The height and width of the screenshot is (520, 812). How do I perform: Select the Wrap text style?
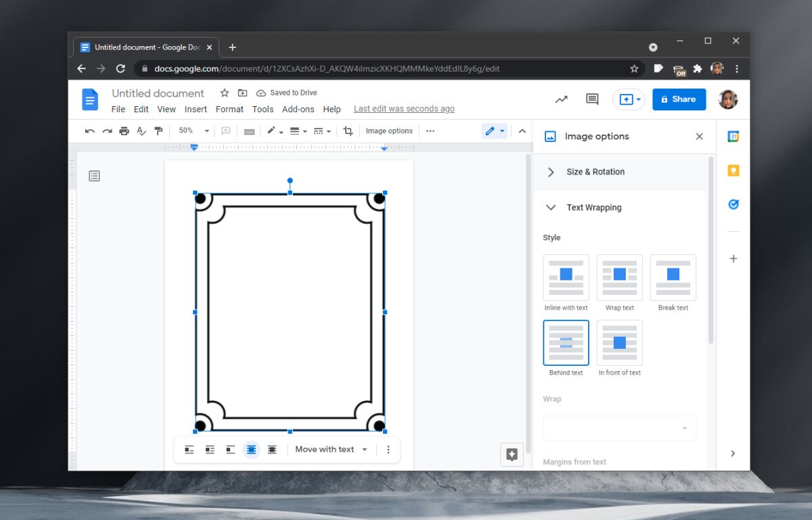[x=619, y=277]
